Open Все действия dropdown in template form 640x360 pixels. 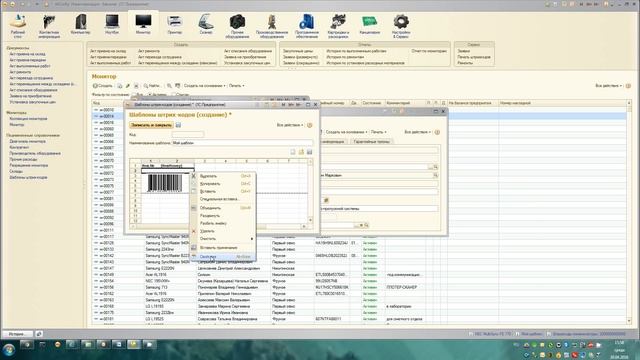tap(290, 125)
